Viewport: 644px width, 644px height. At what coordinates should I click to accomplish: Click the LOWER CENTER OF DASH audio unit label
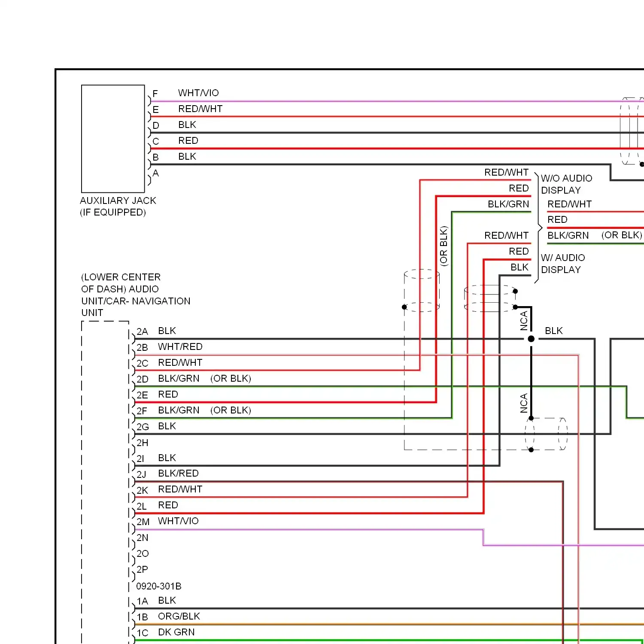click(x=136, y=295)
